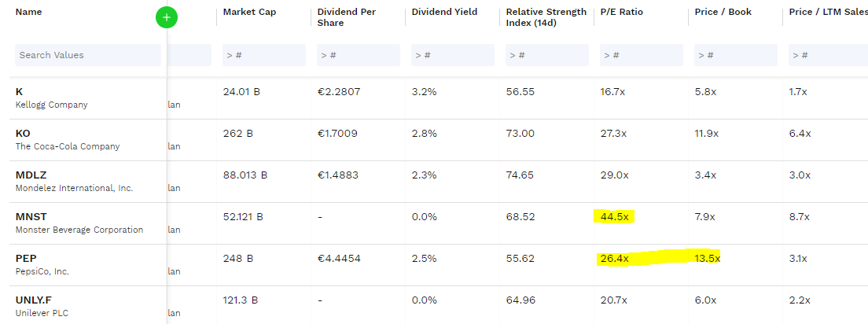Image resolution: width=868 pixels, height=324 pixels.
Task: Select the Relative Strength Index column header
Action: pos(546,17)
